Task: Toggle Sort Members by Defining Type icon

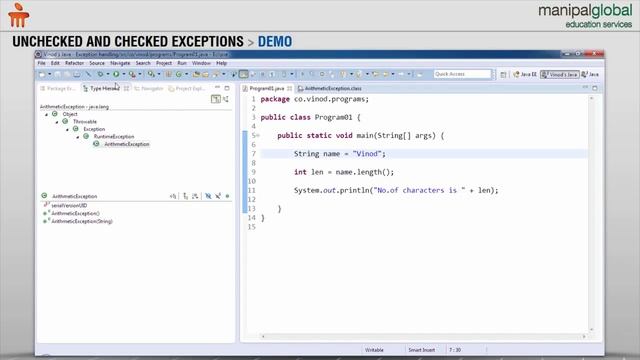Action: (x=195, y=196)
